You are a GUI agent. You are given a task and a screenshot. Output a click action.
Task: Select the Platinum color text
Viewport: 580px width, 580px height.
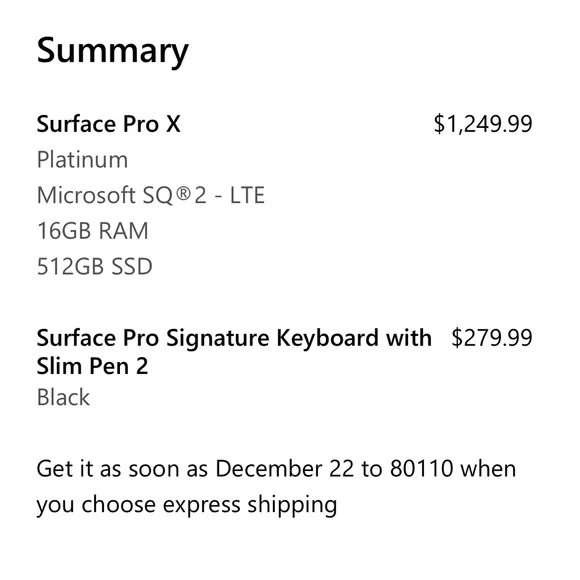82,160
